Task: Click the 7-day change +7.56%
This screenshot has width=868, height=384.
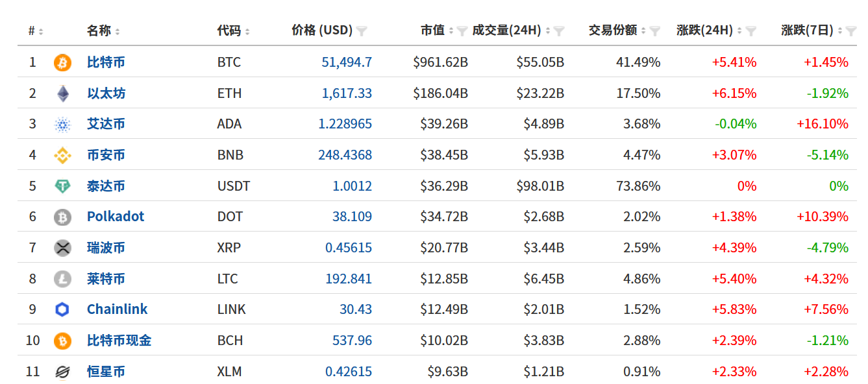Action: [x=826, y=309]
